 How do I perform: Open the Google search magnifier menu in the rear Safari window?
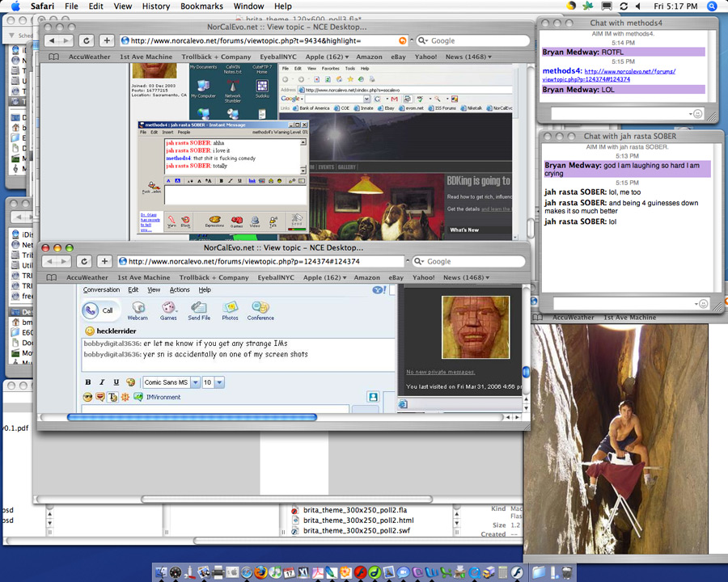(x=423, y=41)
